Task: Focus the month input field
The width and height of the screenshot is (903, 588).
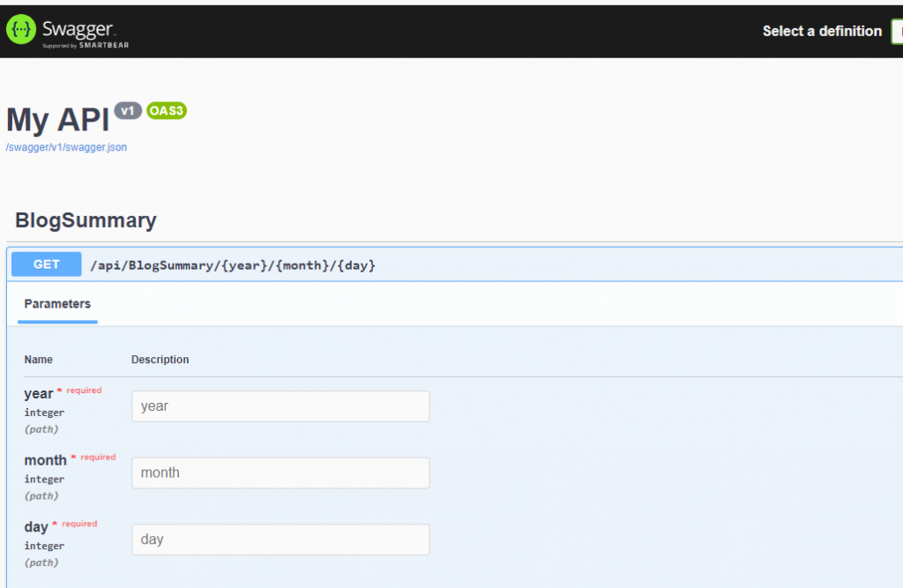Action: [280, 473]
